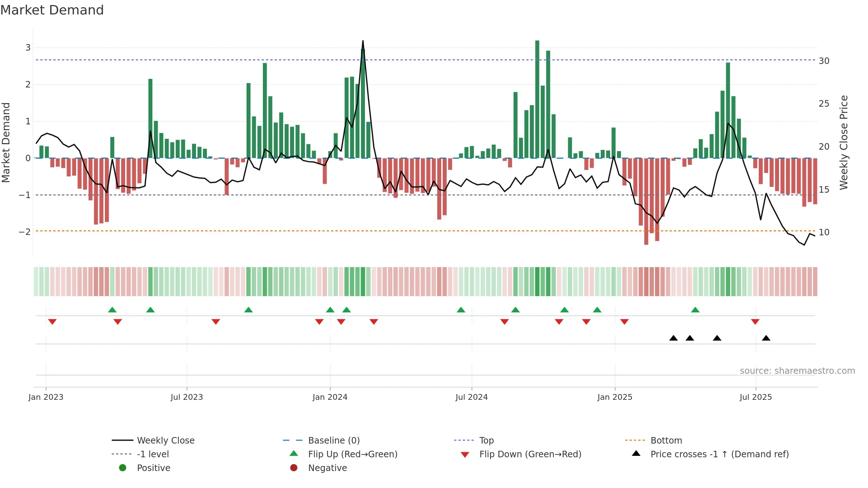This screenshot has height=488, width=868.
Task: Click the Top legend entry
Action: [474, 440]
